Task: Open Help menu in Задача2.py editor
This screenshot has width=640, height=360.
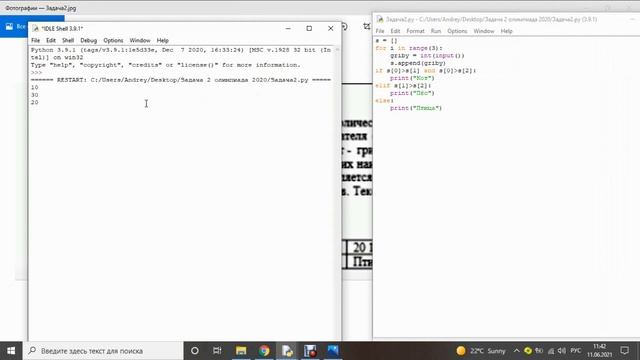Action: (x=506, y=31)
